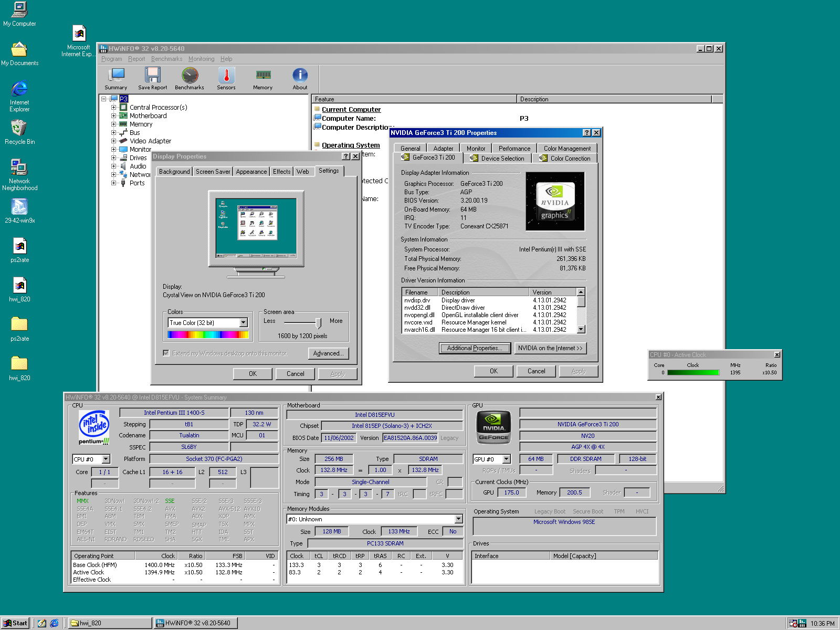This screenshot has width=840, height=630.
Task: Toggle Extend my Windows desktop checkbox
Action: tap(166, 353)
